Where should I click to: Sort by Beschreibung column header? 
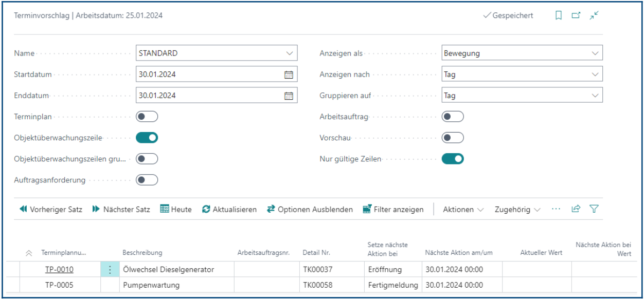point(142,253)
